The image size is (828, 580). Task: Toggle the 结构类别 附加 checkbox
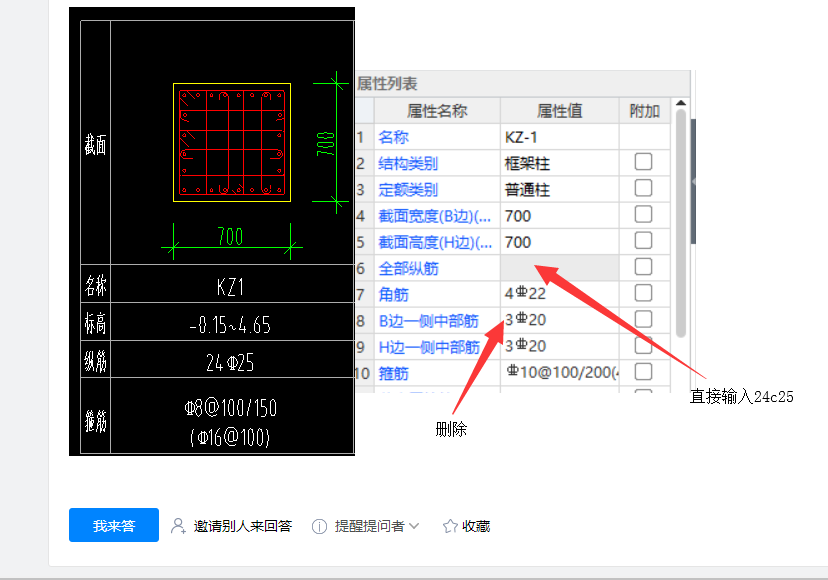(x=643, y=162)
